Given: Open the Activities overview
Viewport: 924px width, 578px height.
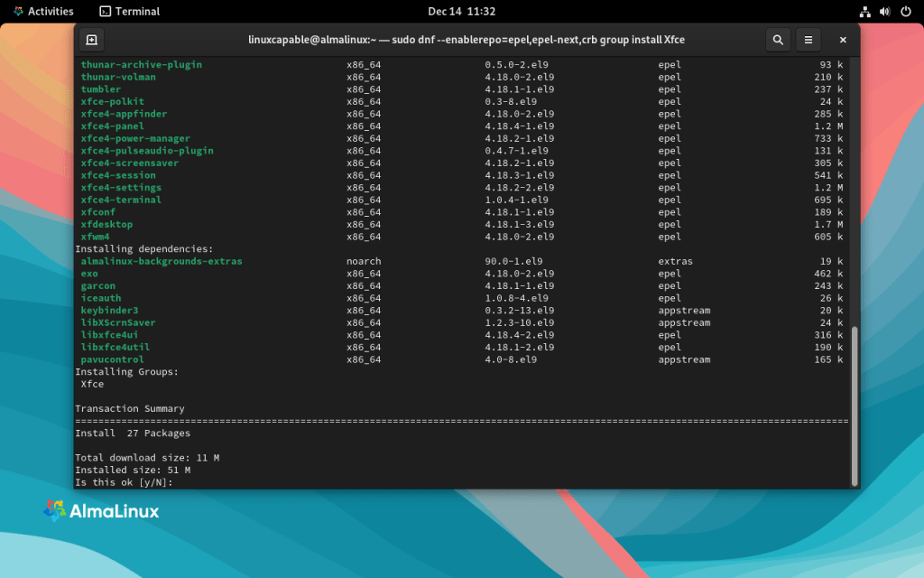Looking at the screenshot, I should coord(43,11).
